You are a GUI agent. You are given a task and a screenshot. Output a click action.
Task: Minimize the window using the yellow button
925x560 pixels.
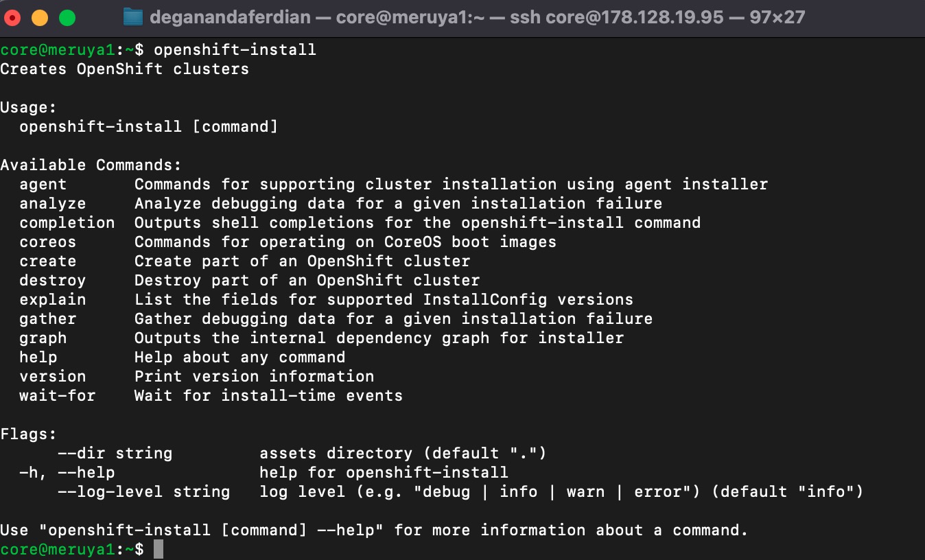coord(40,18)
